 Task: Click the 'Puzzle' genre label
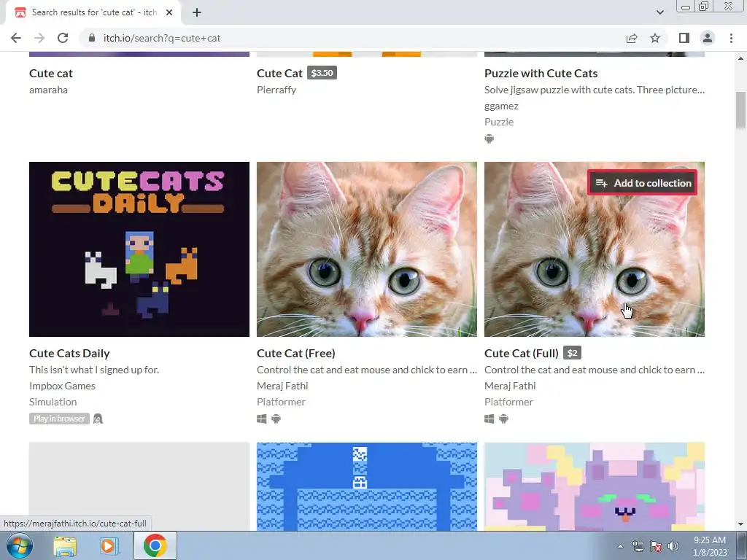click(499, 122)
